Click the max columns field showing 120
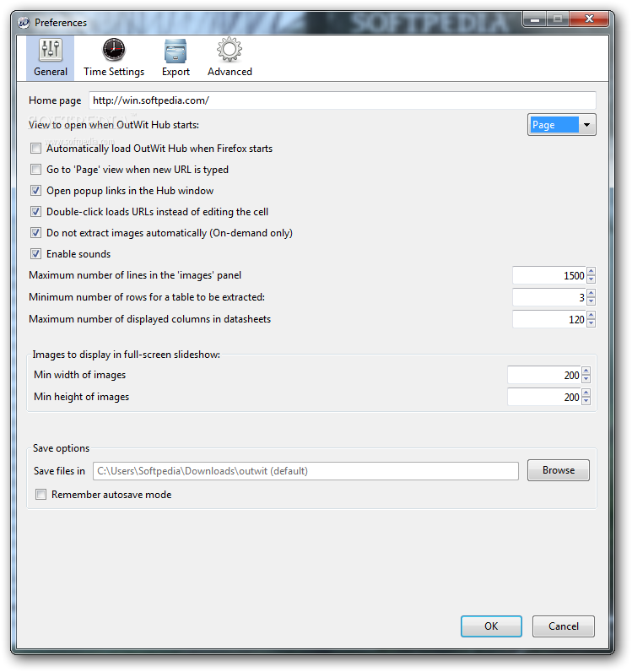This screenshot has height=672, width=632. pos(549,319)
